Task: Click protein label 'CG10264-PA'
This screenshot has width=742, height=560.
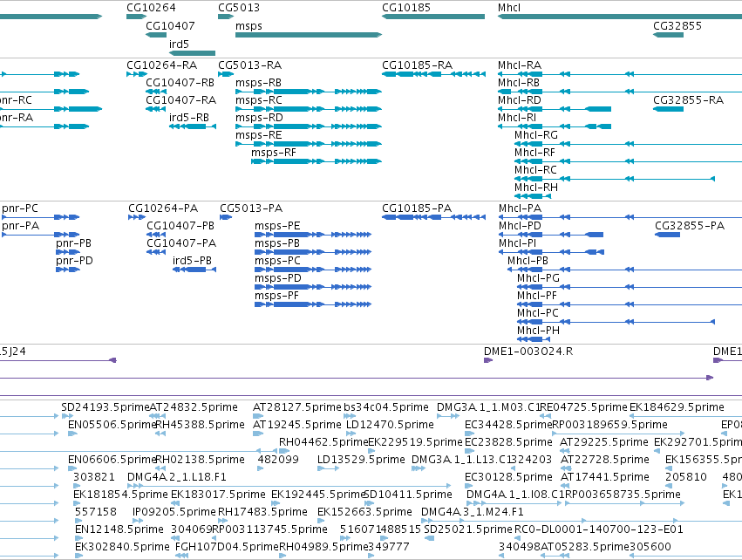Action: point(163,208)
